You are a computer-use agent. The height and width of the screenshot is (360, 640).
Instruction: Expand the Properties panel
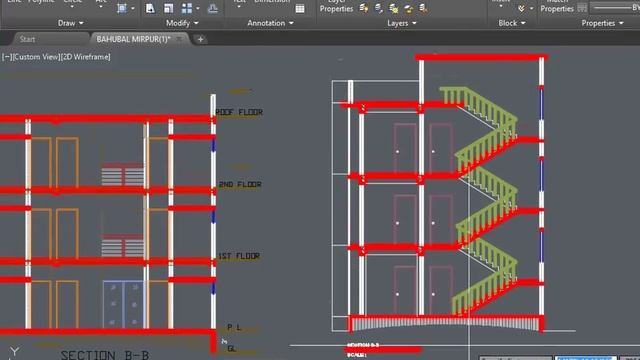tap(602, 23)
